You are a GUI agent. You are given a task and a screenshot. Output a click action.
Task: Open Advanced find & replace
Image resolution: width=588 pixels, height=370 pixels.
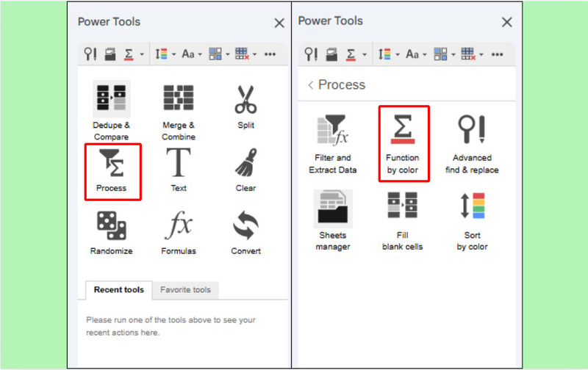(x=472, y=143)
